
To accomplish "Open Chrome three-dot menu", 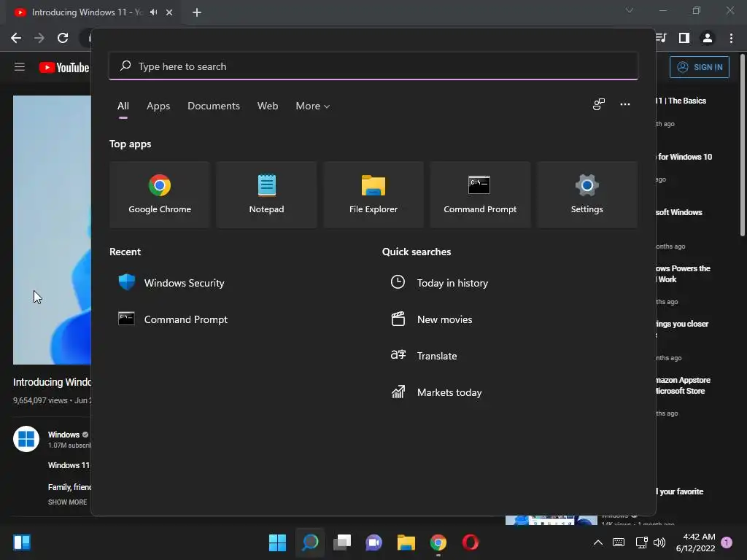I will point(731,38).
